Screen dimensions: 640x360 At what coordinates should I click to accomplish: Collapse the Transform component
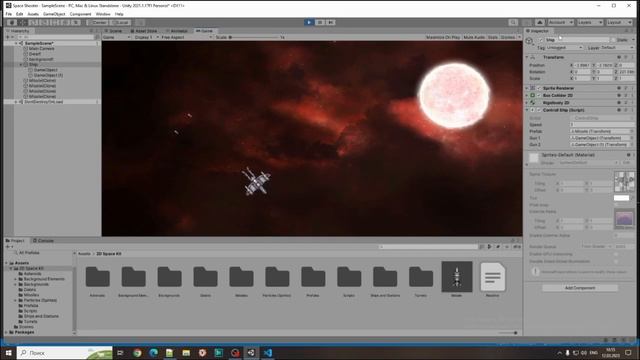527,57
